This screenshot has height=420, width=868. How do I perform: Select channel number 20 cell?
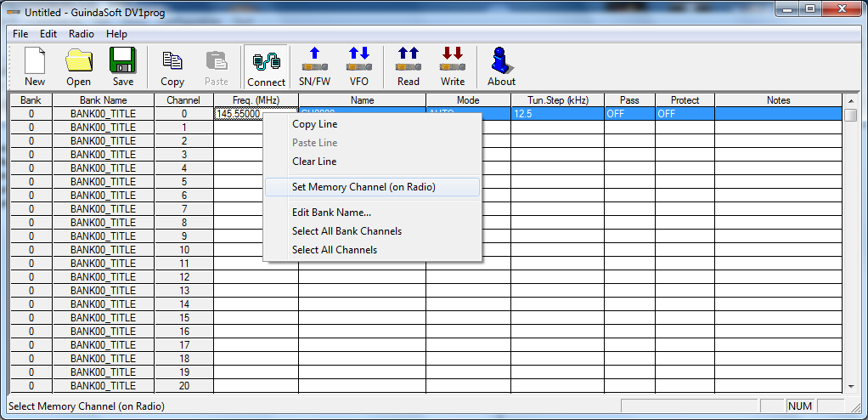point(183,386)
